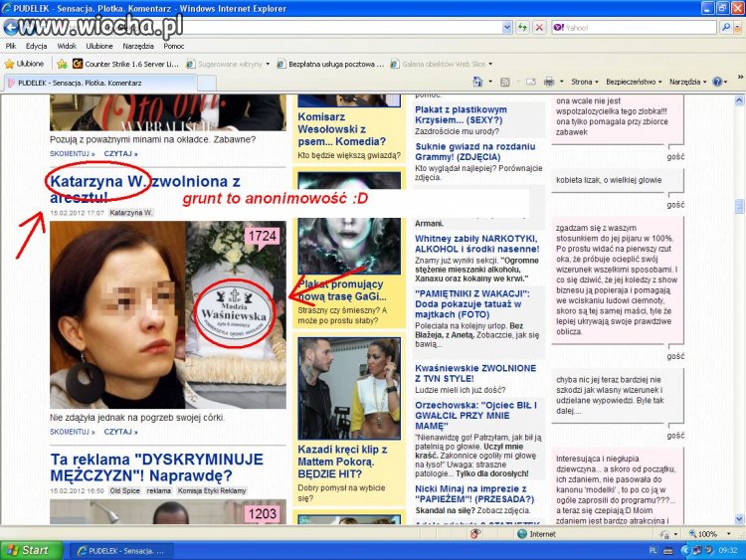Open the Strona dropdown menu
The height and width of the screenshot is (560, 746).
pos(584,82)
